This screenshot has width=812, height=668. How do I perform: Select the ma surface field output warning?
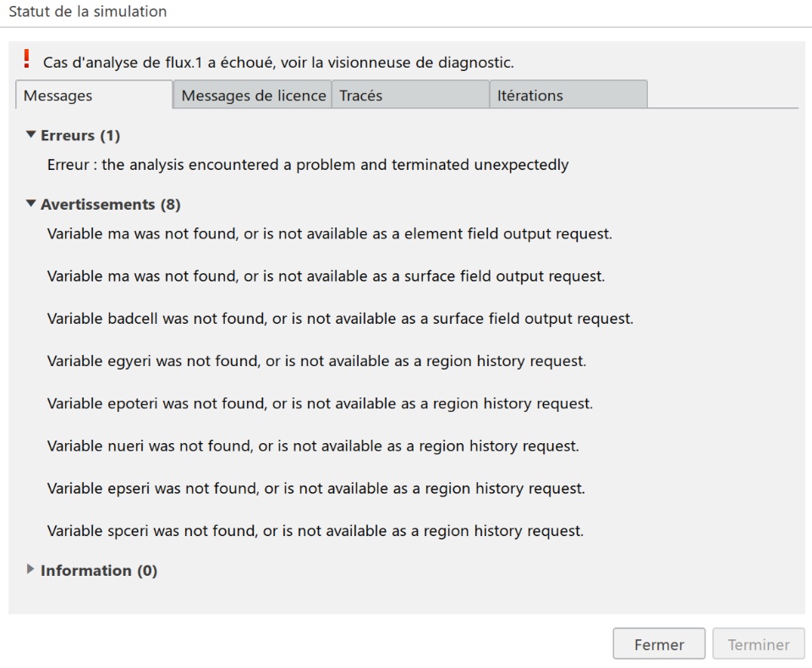click(326, 277)
